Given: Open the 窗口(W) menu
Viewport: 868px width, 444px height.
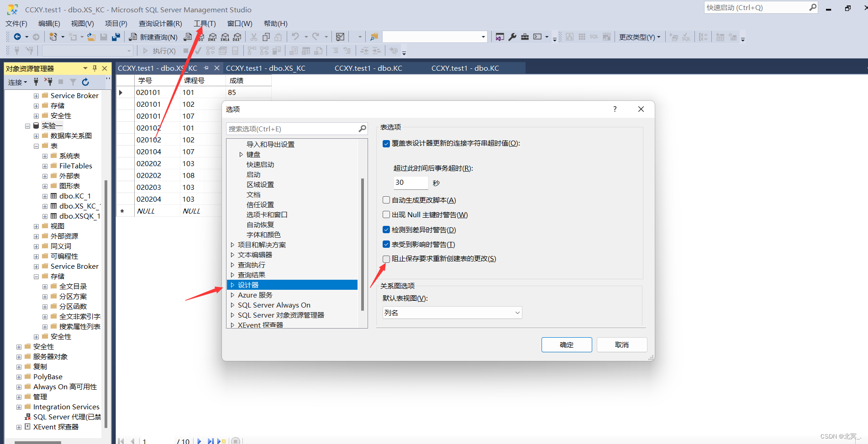Looking at the screenshot, I should pyautogui.click(x=240, y=23).
